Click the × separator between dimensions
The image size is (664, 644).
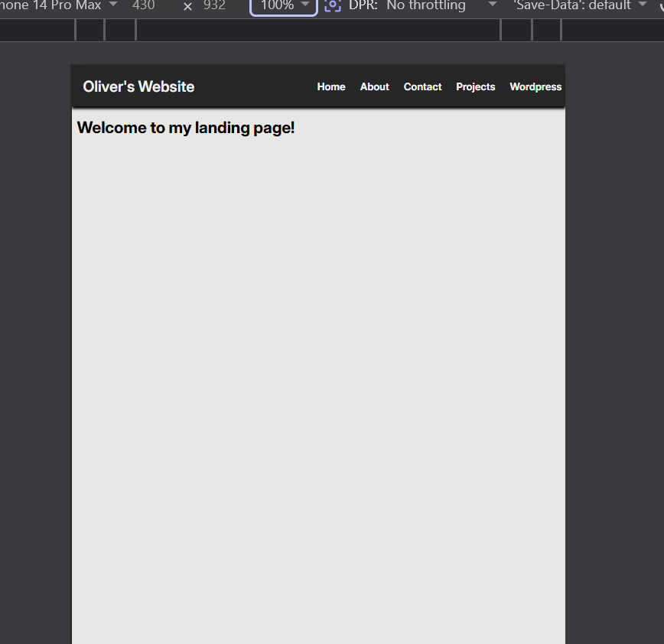(x=187, y=6)
